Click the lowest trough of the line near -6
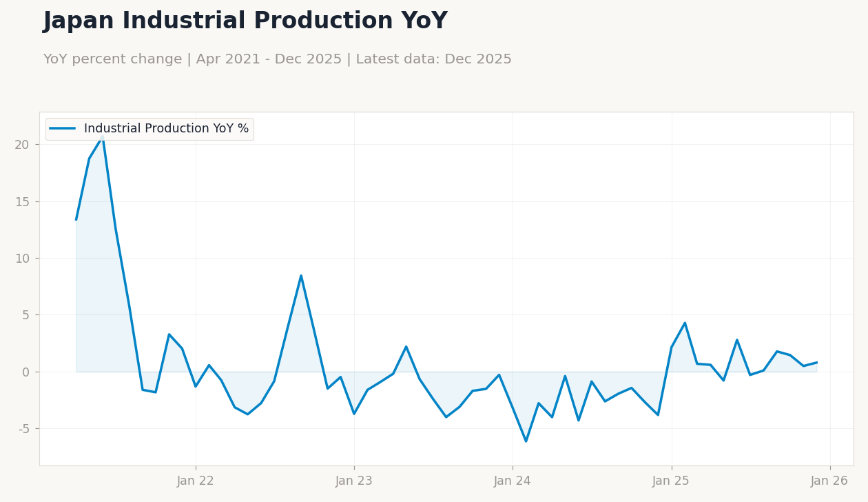 (x=526, y=441)
